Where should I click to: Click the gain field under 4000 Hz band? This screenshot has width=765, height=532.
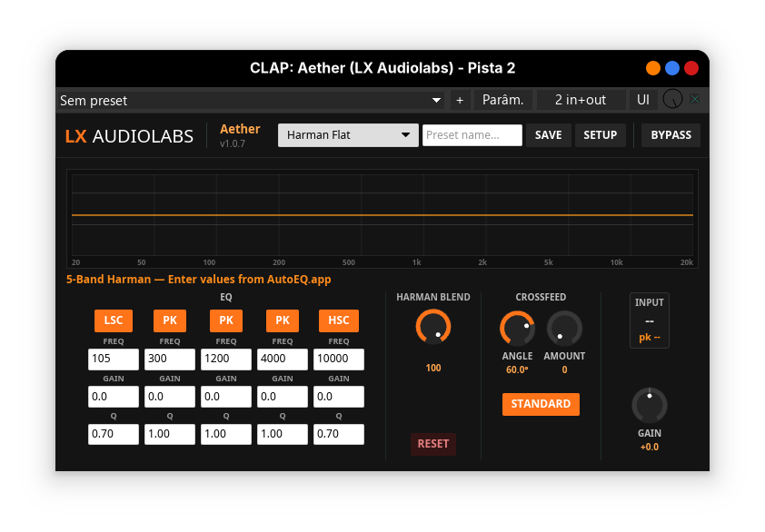pyautogui.click(x=283, y=397)
